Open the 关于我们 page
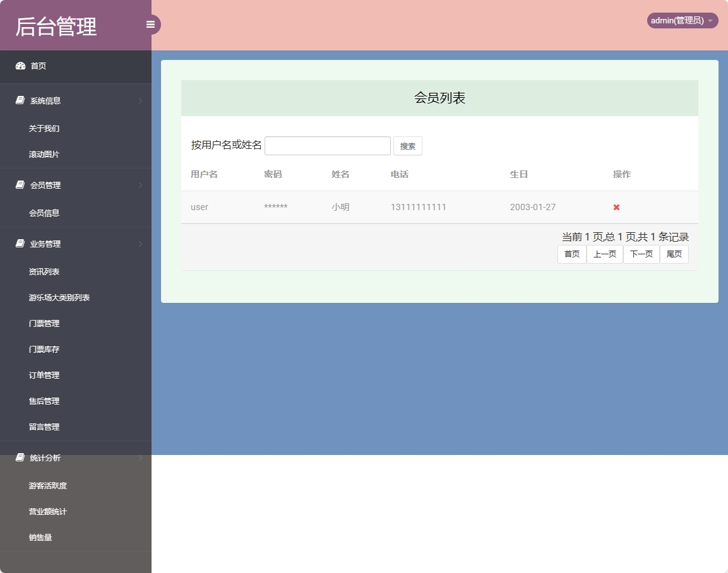 tap(43, 128)
